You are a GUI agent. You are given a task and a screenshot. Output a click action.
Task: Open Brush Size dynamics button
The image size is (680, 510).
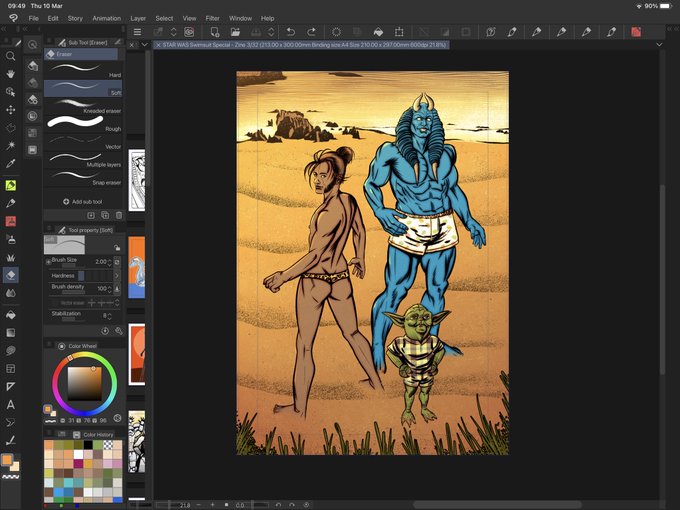[x=117, y=262]
